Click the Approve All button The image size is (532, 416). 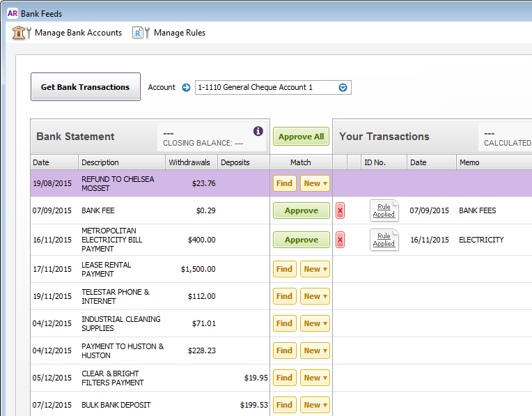(x=302, y=137)
